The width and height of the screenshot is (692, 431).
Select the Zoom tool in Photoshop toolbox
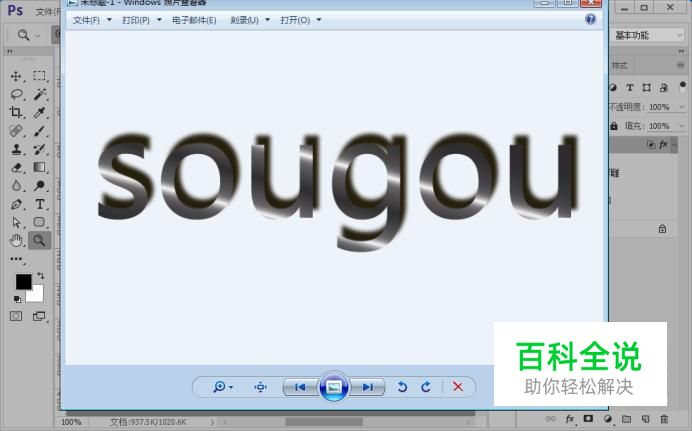(40, 240)
